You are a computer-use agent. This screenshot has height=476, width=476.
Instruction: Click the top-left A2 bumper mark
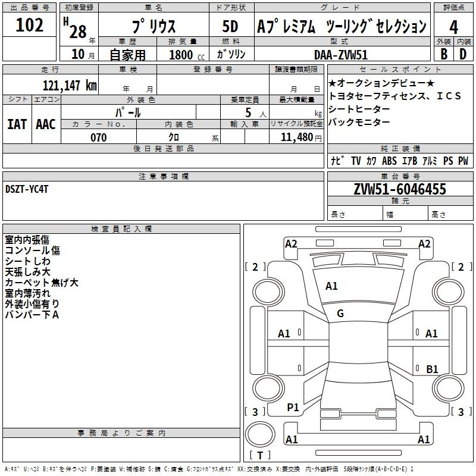click(x=291, y=244)
